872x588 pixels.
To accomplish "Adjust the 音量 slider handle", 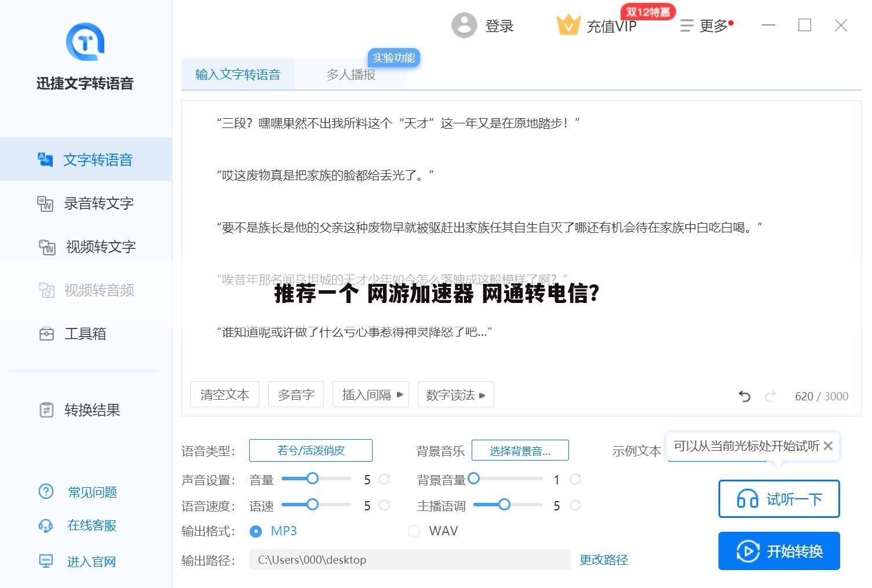I will coord(312,479).
